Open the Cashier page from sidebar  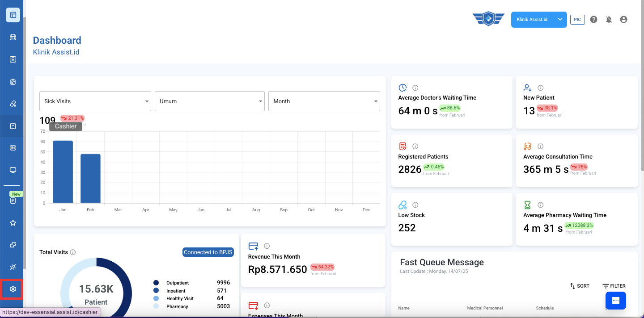(x=13, y=126)
